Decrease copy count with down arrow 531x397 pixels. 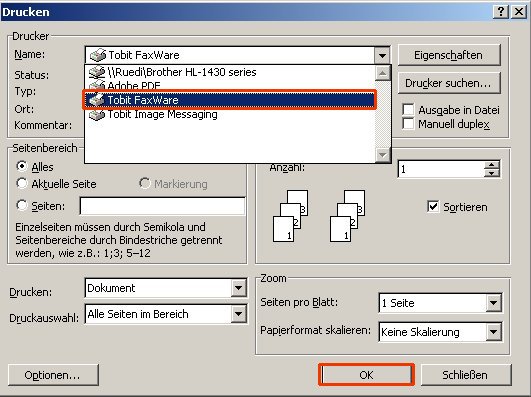coord(492,173)
